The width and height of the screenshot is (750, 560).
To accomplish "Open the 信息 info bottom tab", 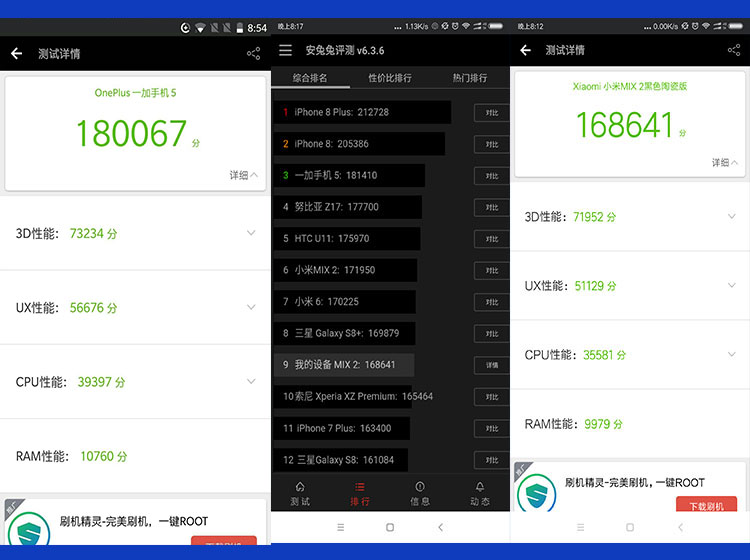I will (419, 494).
